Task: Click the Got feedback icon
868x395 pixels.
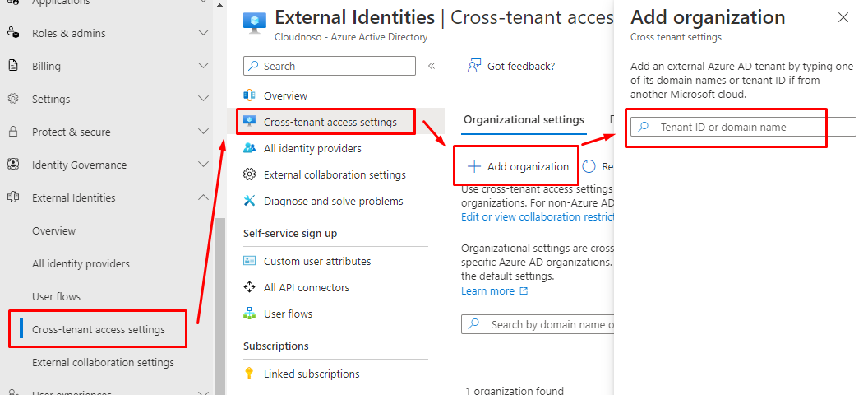Action: [474, 66]
